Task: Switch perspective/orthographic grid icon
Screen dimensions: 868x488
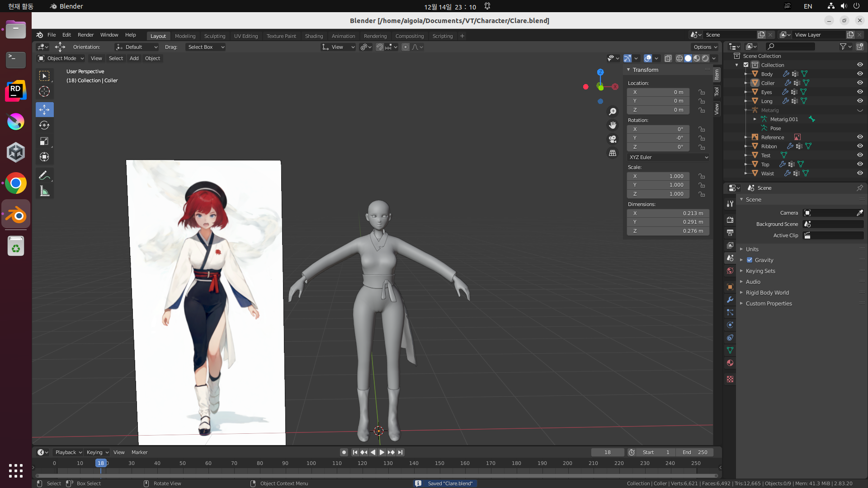Action: click(x=613, y=153)
